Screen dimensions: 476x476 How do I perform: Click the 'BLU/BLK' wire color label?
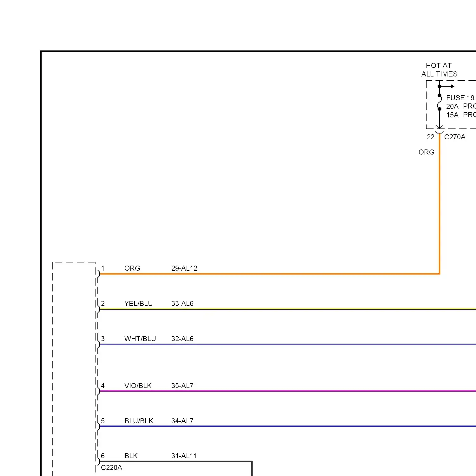pyautogui.click(x=139, y=421)
